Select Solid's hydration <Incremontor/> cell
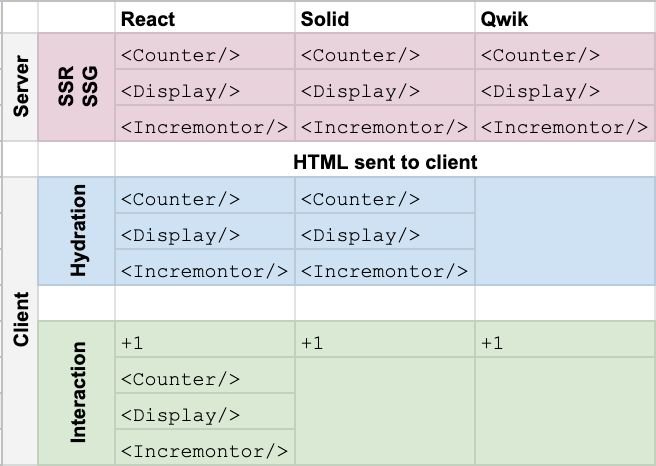The width and height of the screenshot is (656, 466). 385,271
